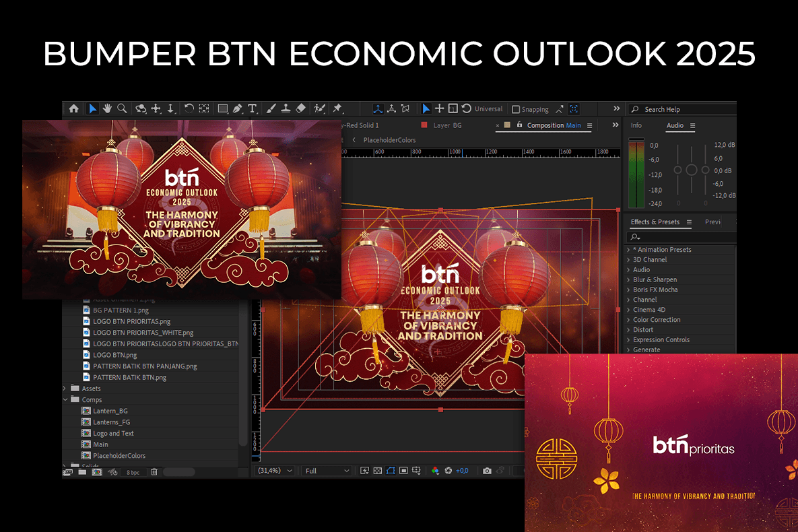Switch to the Preview tab
Screen dimensions: 798x532
click(x=713, y=222)
